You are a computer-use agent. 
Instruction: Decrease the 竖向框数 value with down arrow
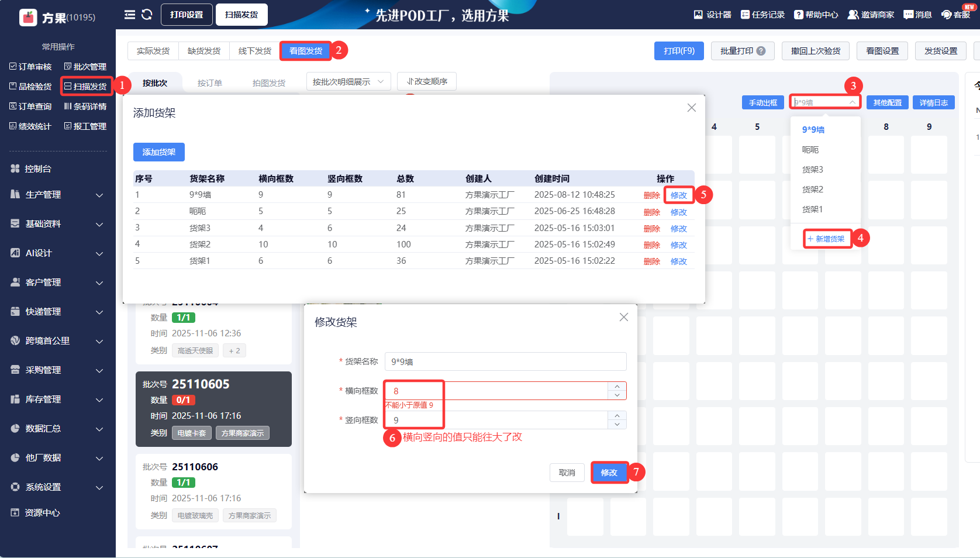[617, 425]
